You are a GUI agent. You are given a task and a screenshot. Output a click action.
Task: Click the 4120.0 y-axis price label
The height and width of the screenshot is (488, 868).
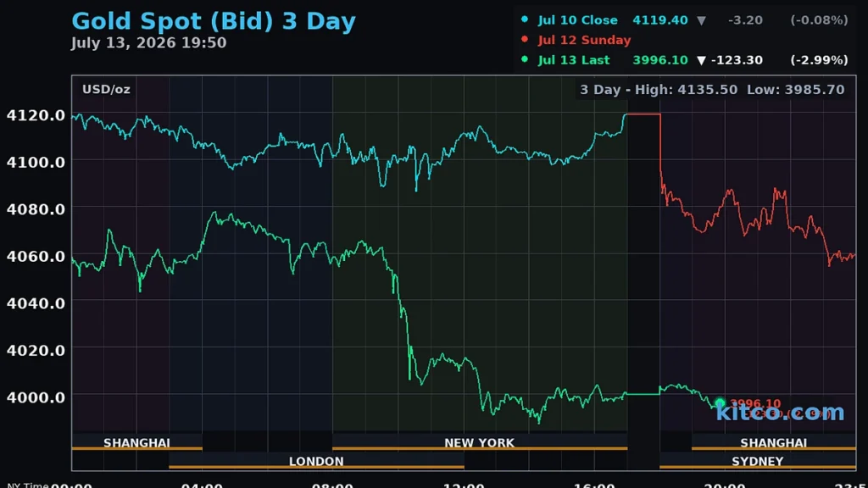click(36, 115)
